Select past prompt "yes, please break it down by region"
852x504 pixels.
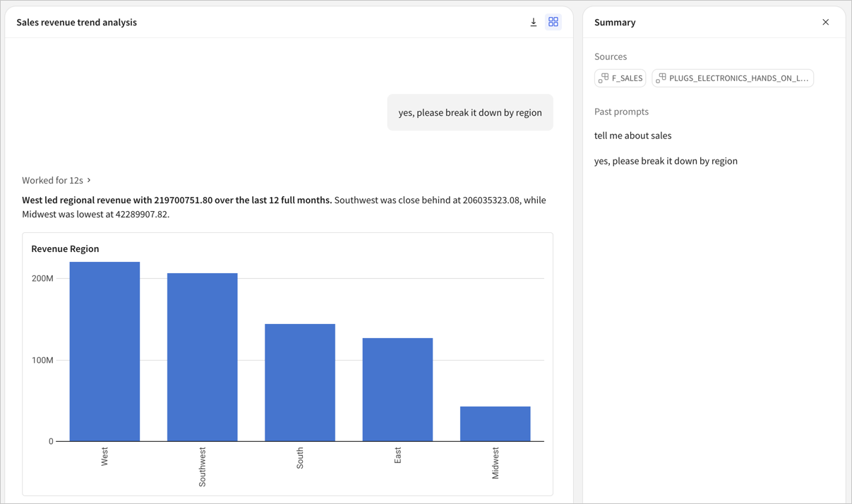click(x=666, y=161)
